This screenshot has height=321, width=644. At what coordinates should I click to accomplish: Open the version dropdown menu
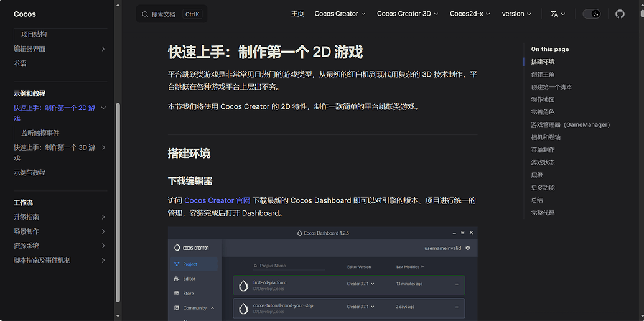pyautogui.click(x=516, y=14)
